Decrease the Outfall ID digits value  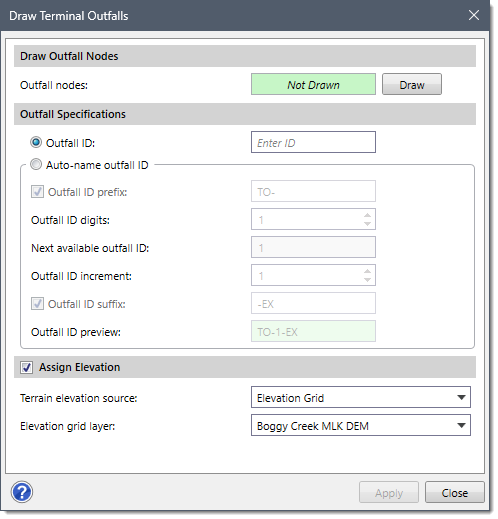[367, 224]
